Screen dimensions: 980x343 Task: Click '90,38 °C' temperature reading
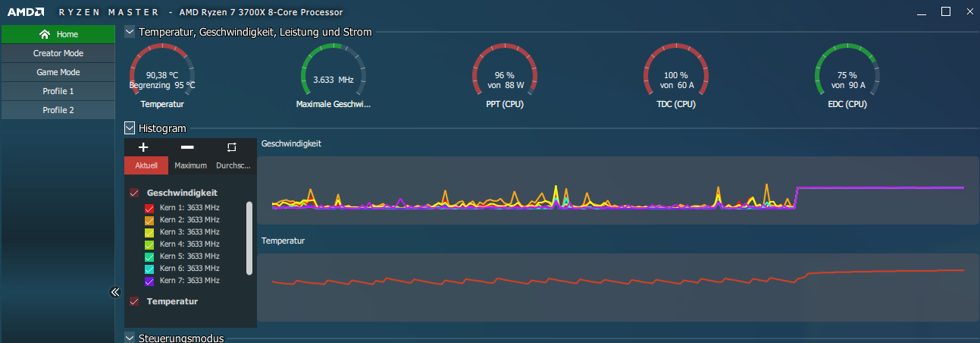[x=162, y=75]
